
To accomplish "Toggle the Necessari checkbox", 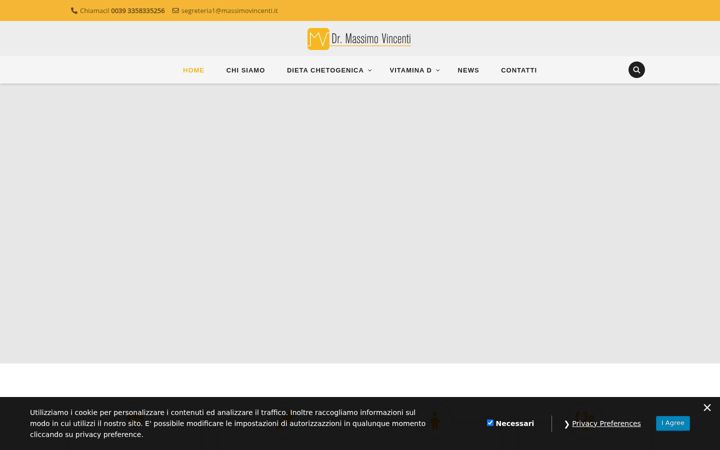I will click(x=490, y=423).
